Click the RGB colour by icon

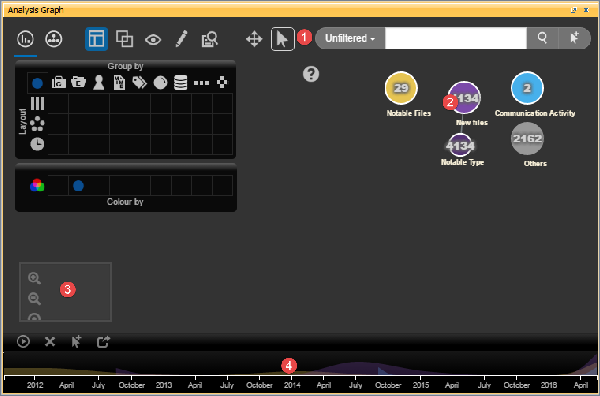click(37, 185)
